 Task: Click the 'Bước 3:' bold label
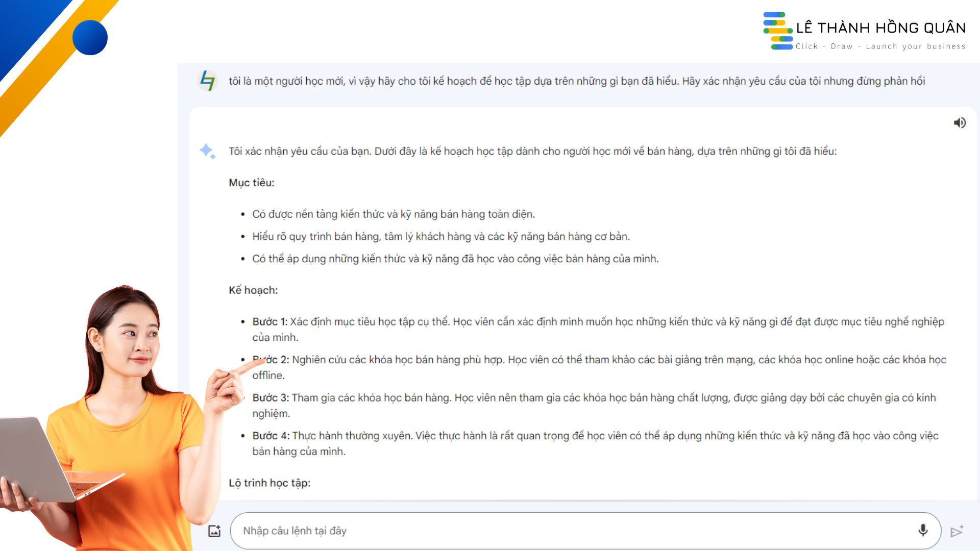pos(271,398)
